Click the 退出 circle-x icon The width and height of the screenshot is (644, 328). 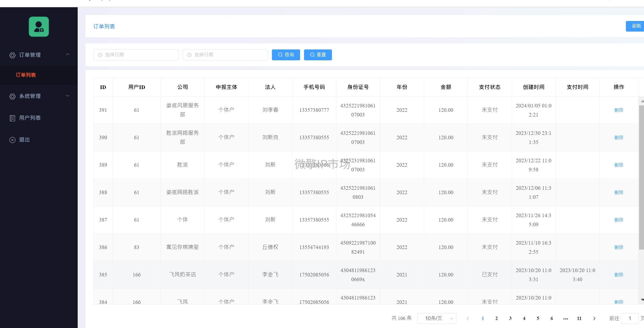pyautogui.click(x=12, y=140)
